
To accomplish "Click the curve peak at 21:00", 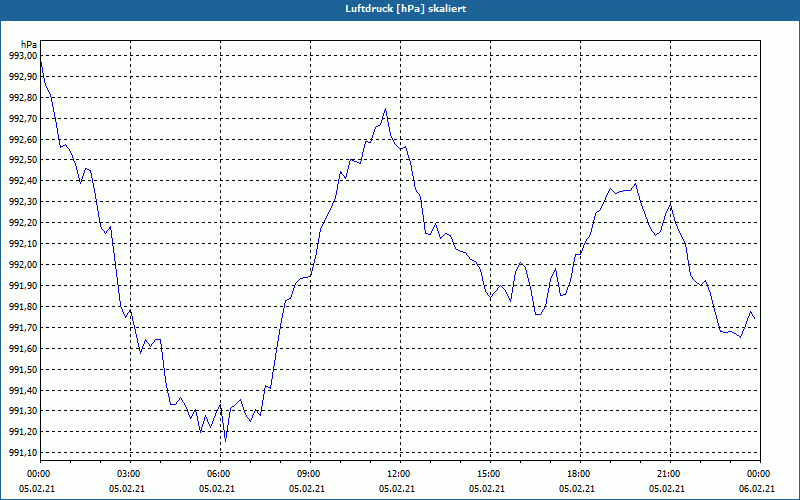I will (670, 204).
